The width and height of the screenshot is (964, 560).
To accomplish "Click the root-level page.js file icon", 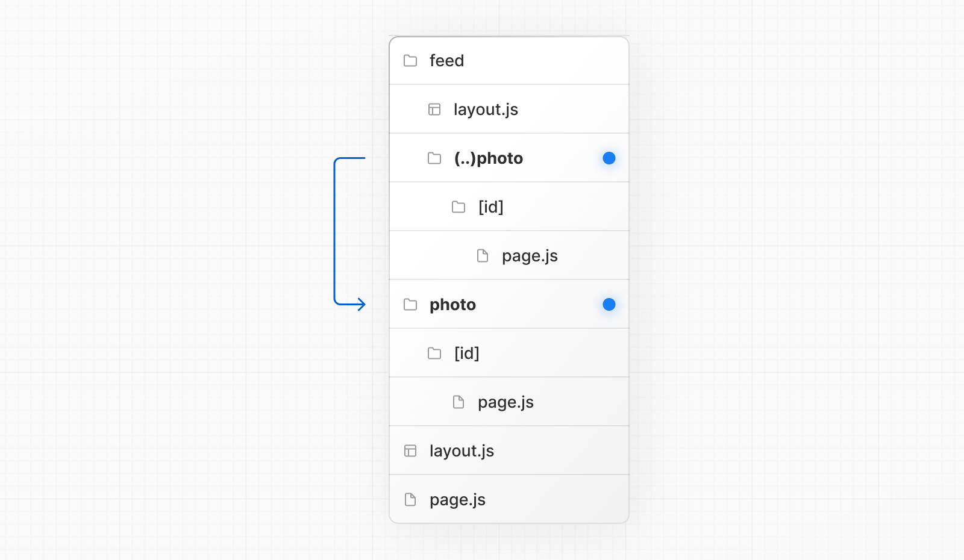I will tap(410, 500).
